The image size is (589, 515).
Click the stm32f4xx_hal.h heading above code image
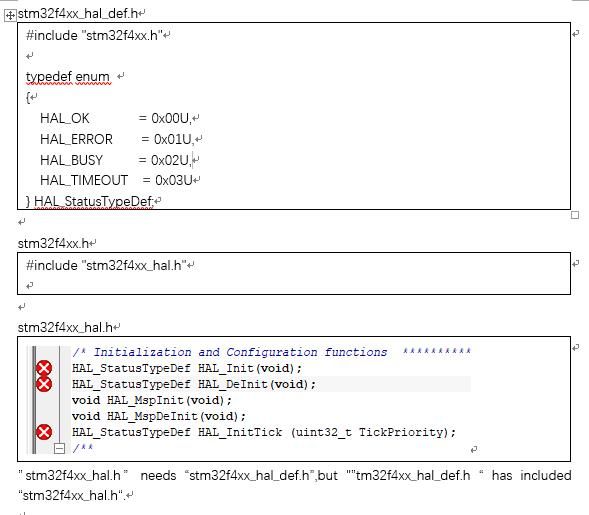tap(65, 328)
